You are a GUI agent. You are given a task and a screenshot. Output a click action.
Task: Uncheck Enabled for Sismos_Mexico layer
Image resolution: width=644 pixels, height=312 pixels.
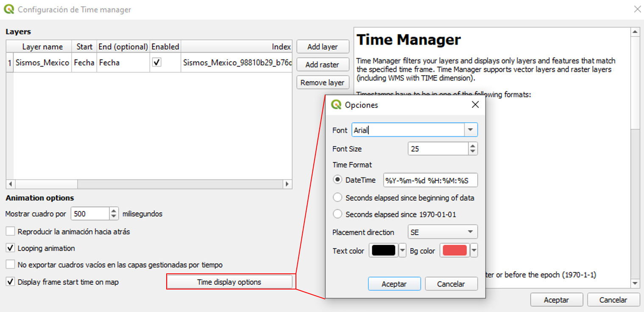[x=157, y=62]
